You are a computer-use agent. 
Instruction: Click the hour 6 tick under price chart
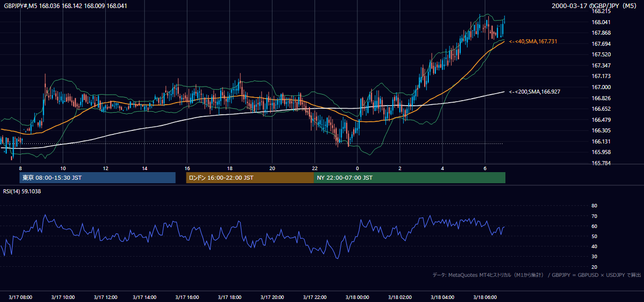[485, 168]
